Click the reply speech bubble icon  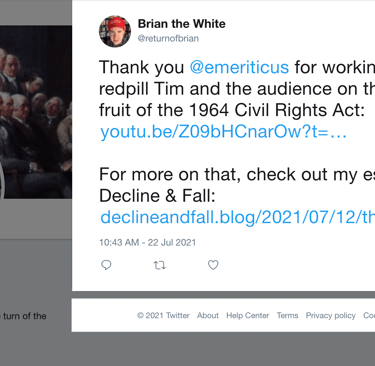point(106,265)
